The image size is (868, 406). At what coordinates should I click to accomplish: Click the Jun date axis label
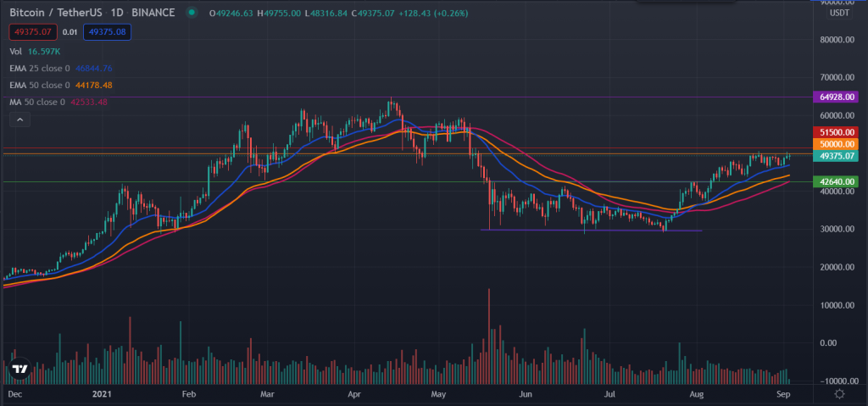point(526,394)
